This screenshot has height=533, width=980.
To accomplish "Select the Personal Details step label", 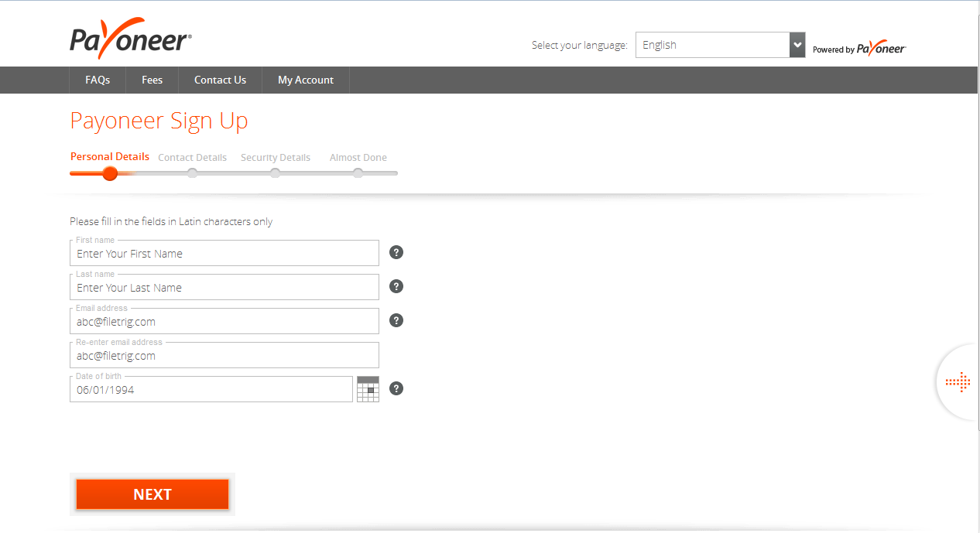I will pyautogui.click(x=110, y=156).
